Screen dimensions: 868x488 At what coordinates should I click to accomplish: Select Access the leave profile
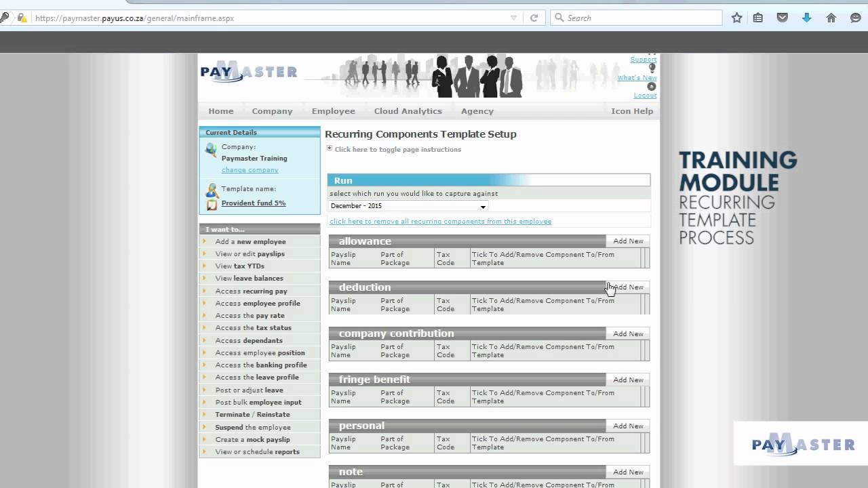click(256, 377)
